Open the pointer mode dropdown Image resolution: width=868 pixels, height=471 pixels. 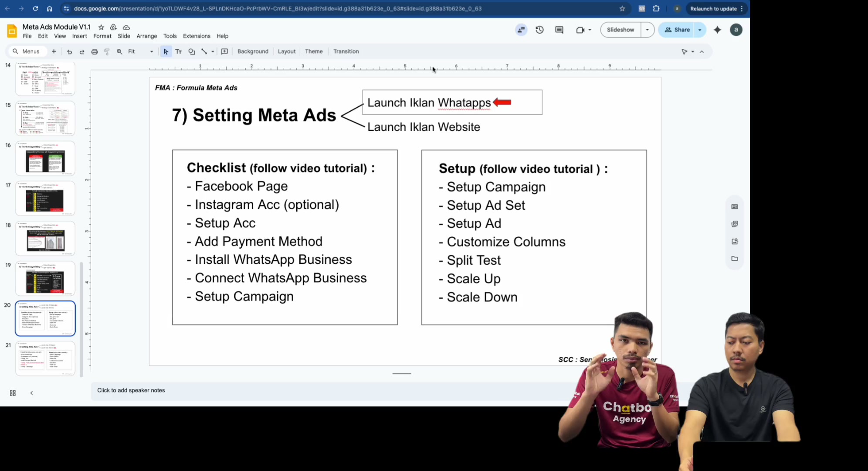pyautogui.click(x=688, y=51)
